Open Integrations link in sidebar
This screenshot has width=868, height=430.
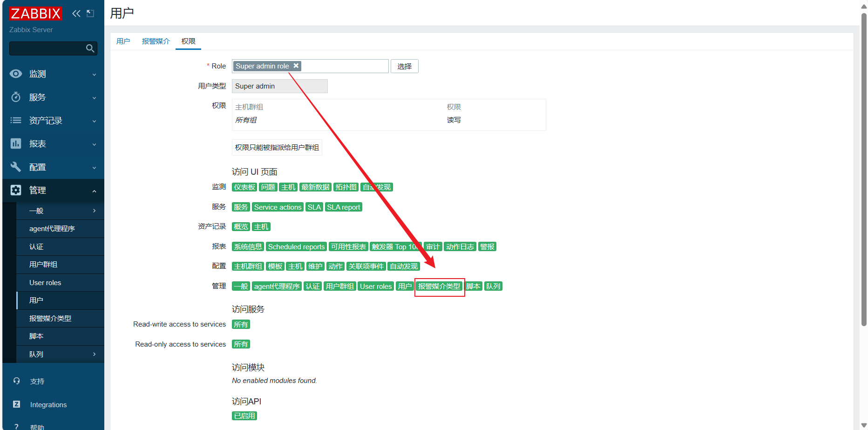(x=48, y=404)
